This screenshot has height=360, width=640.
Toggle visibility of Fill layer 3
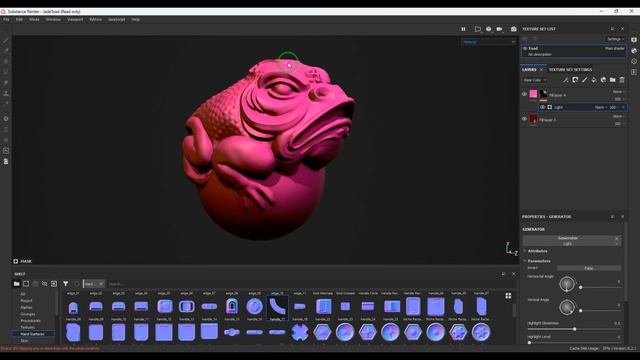524,119
